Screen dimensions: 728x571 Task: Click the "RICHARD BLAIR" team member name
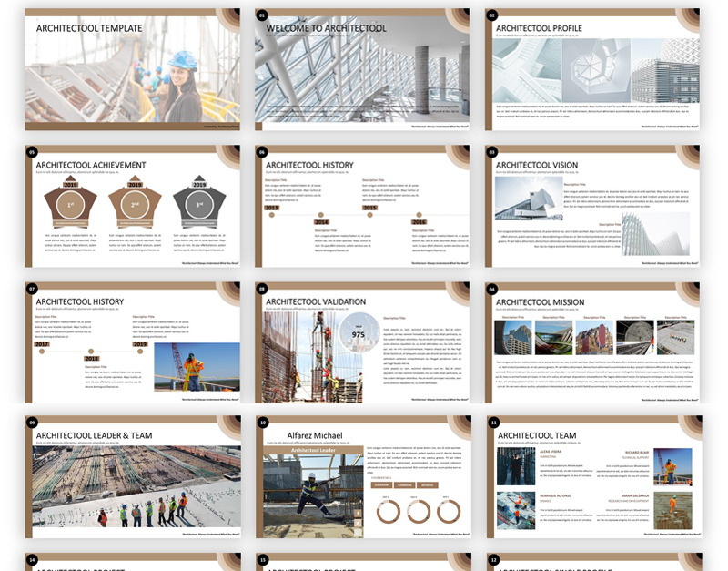click(x=637, y=452)
